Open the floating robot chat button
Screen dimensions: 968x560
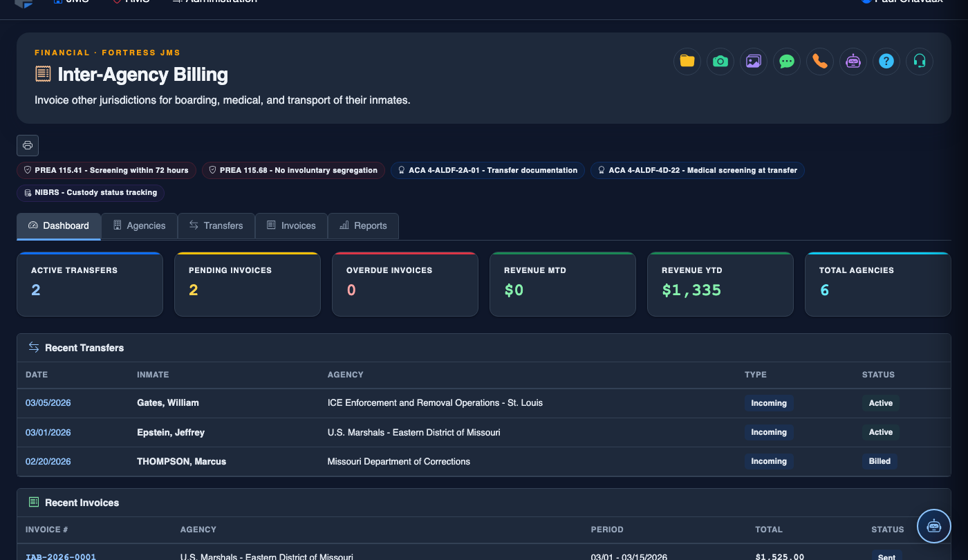tap(934, 526)
